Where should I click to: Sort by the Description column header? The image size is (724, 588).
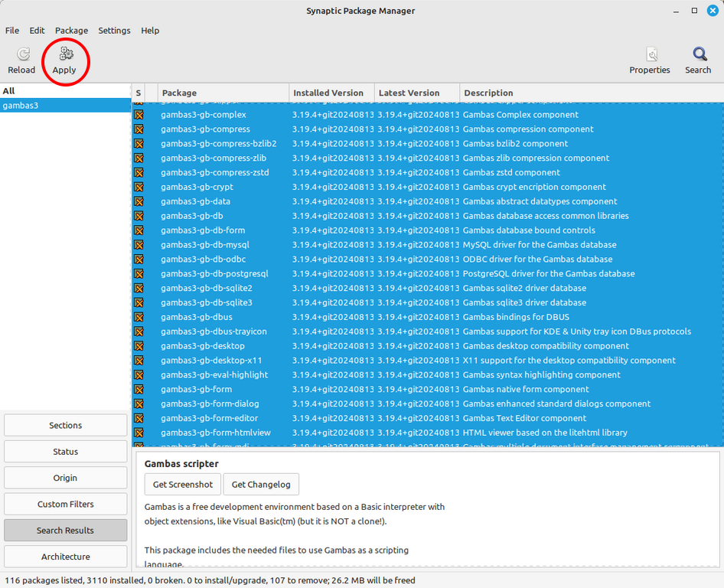coord(592,93)
